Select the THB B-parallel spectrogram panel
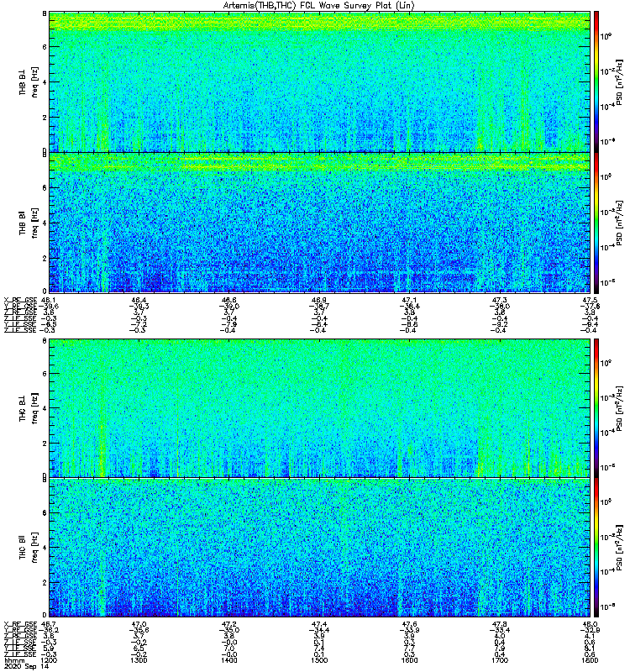Viewport: 630px width, 672px height. (319, 223)
